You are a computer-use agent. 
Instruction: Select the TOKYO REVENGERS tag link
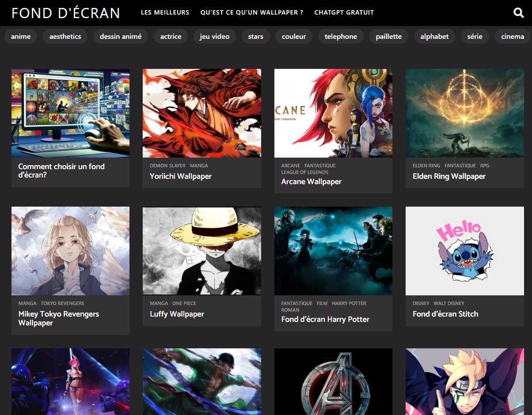click(62, 303)
